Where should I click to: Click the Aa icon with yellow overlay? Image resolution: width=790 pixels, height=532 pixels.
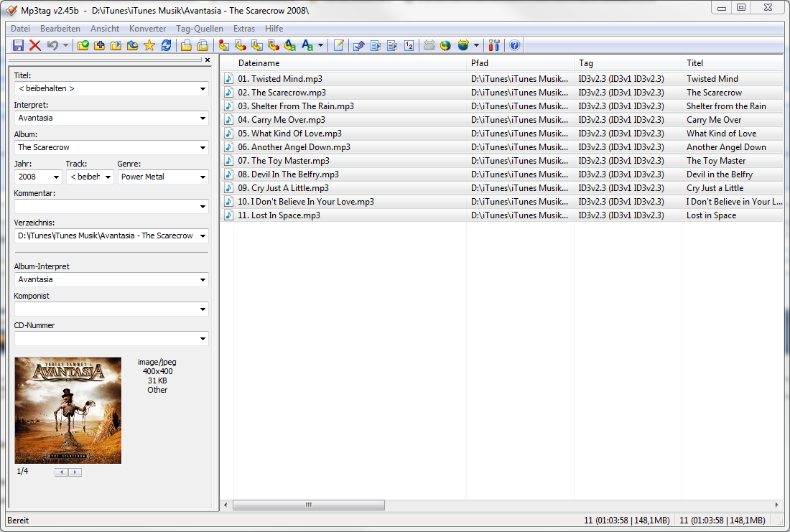[289, 45]
